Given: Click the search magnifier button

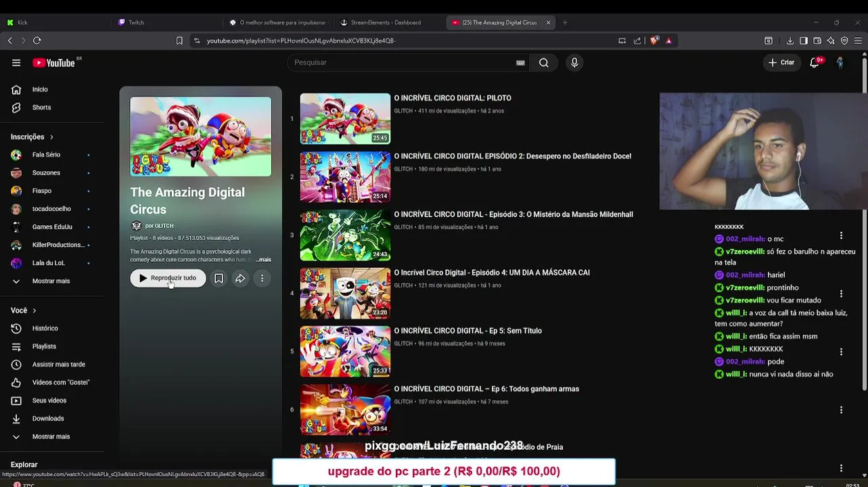Looking at the screenshot, I should click(544, 63).
